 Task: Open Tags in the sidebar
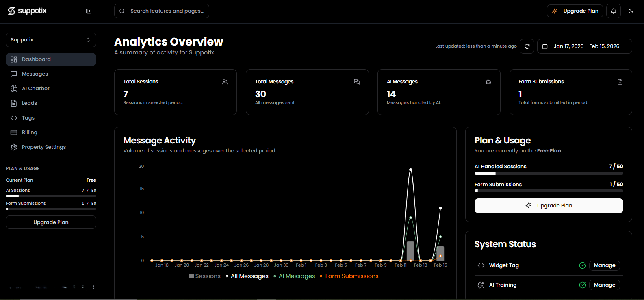(x=51, y=118)
